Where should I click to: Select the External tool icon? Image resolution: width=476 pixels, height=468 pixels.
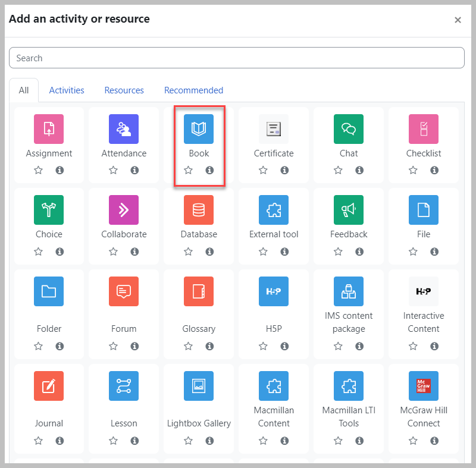pos(274,210)
